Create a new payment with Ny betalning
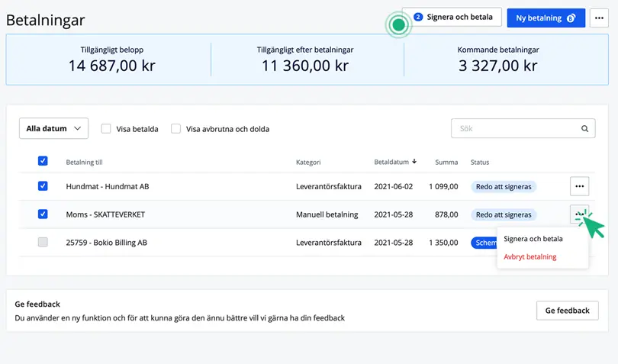Viewport: 618px width, 364px height. (546, 18)
